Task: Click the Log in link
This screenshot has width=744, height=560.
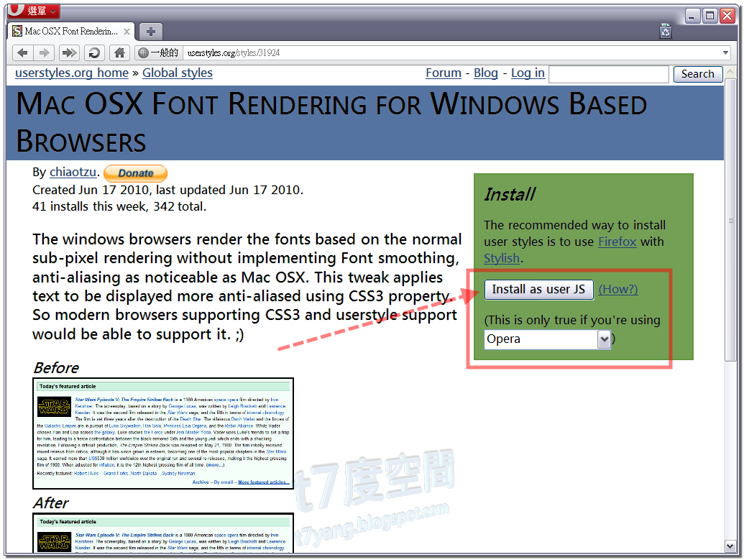Action: pyautogui.click(x=528, y=73)
